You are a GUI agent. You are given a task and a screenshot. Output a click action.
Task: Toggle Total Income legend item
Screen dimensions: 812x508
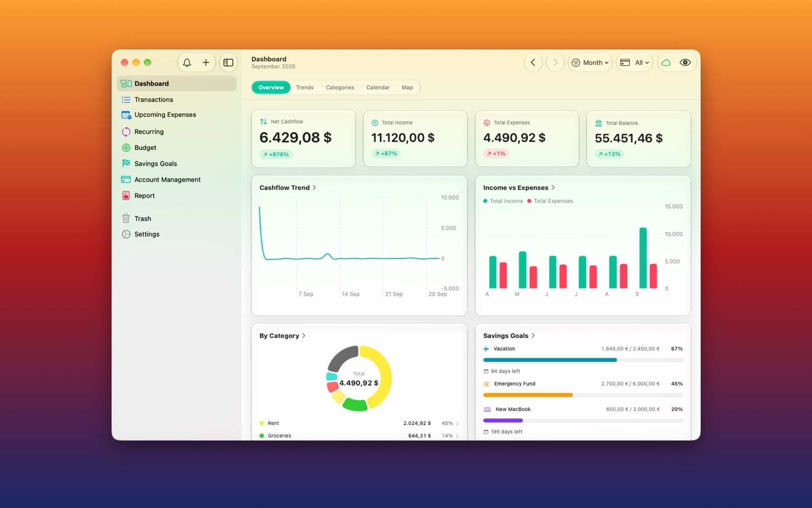pyautogui.click(x=503, y=201)
